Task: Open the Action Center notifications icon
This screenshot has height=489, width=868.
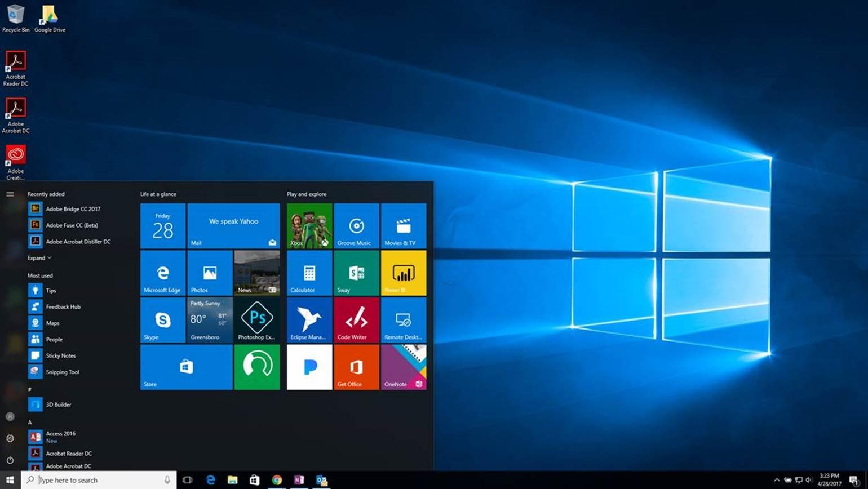Action: pos(854,480)
